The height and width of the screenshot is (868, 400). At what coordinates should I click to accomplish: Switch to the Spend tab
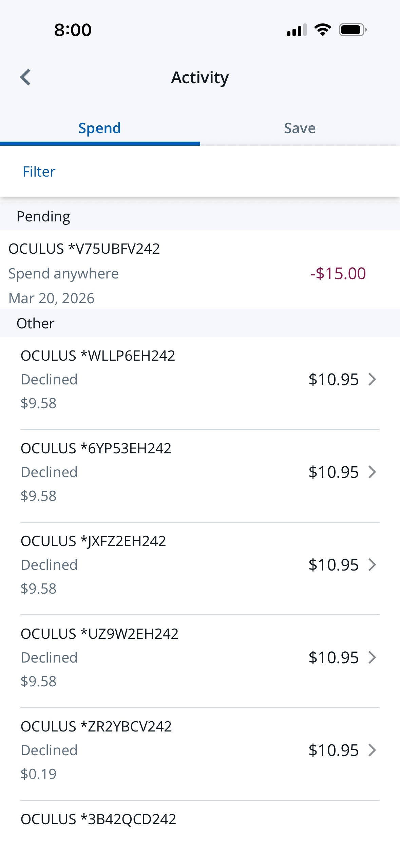point(100,128)
